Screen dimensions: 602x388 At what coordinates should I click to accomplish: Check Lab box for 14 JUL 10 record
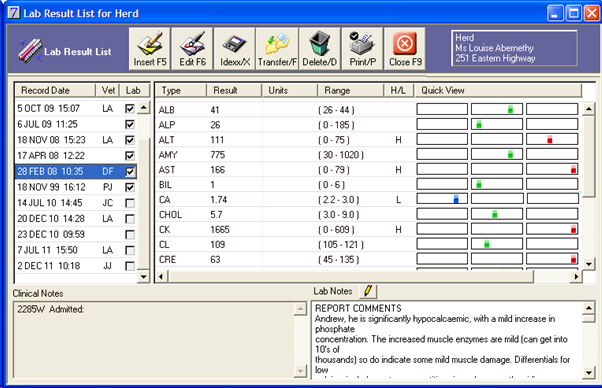click(130, 203)
